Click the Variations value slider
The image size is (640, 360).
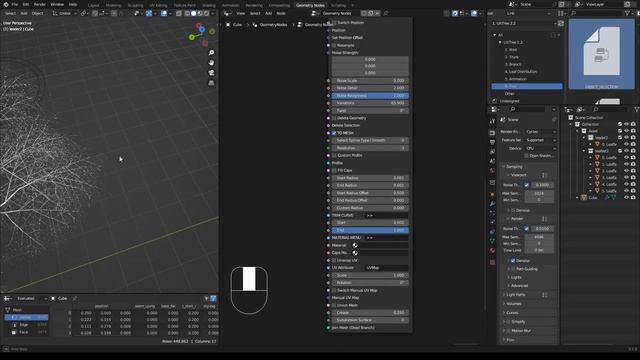click(x=370, y=103)
